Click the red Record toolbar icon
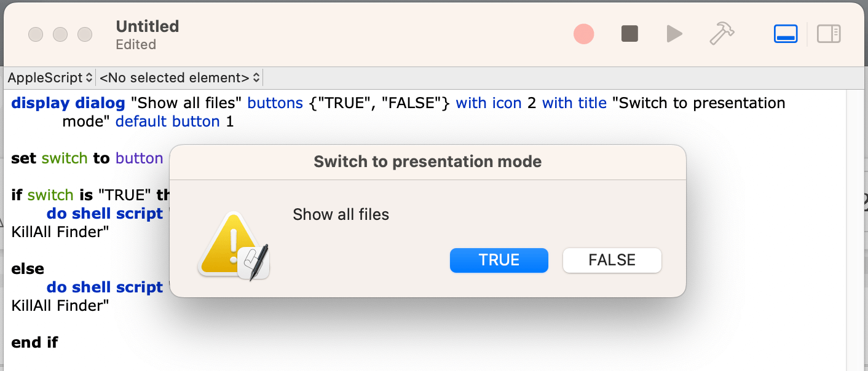This screenshot has height=371, width=868. click(583, 34)
